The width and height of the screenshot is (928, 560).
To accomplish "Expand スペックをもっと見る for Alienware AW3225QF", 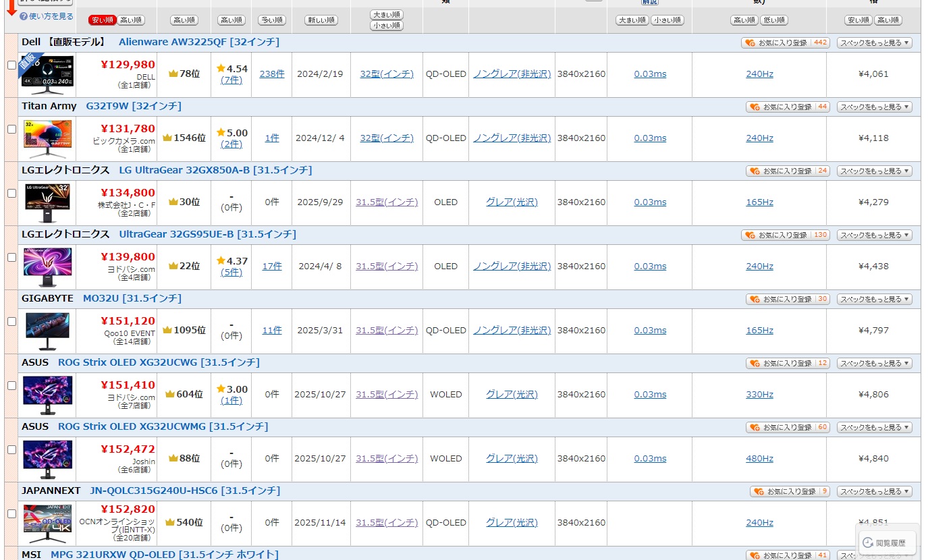I will point(874,43).
